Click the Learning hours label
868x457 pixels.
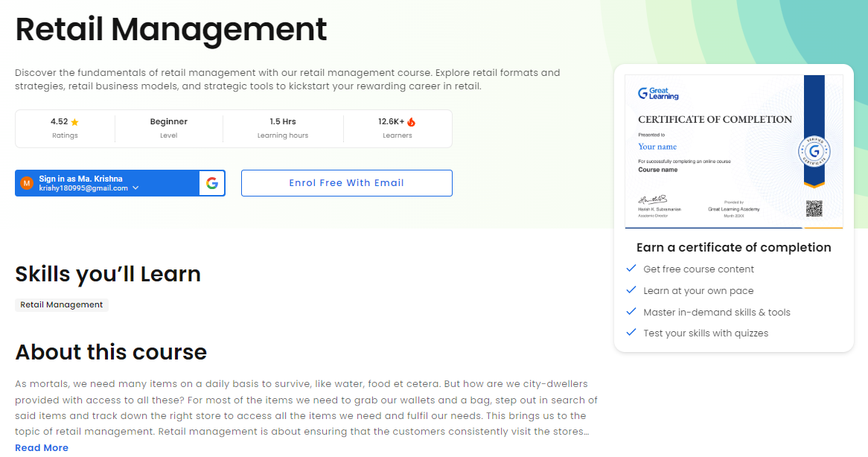click(x=283, y=135)
